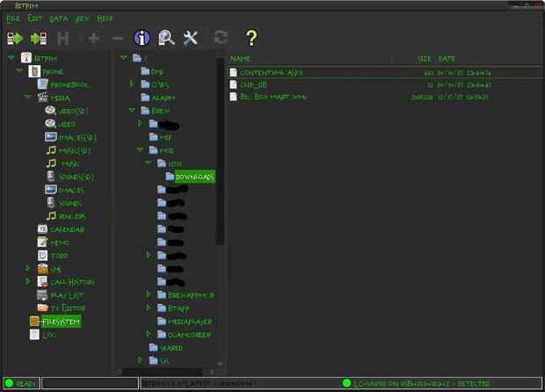Click the Play List icon
This screenshot has width=545, height=392.
[x=42, y=295]
